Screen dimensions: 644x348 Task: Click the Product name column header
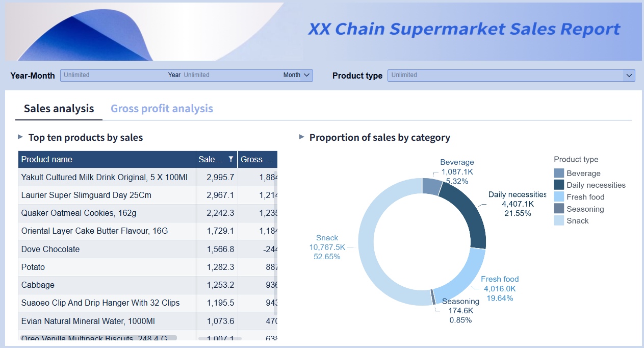click(x=46, y=159)
